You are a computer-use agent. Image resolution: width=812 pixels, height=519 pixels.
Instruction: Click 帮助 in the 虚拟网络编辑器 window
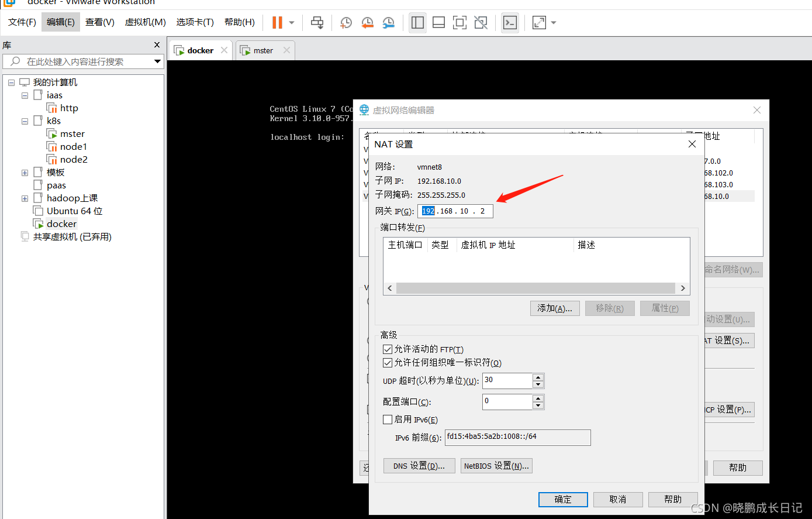(x=738, y=468)
